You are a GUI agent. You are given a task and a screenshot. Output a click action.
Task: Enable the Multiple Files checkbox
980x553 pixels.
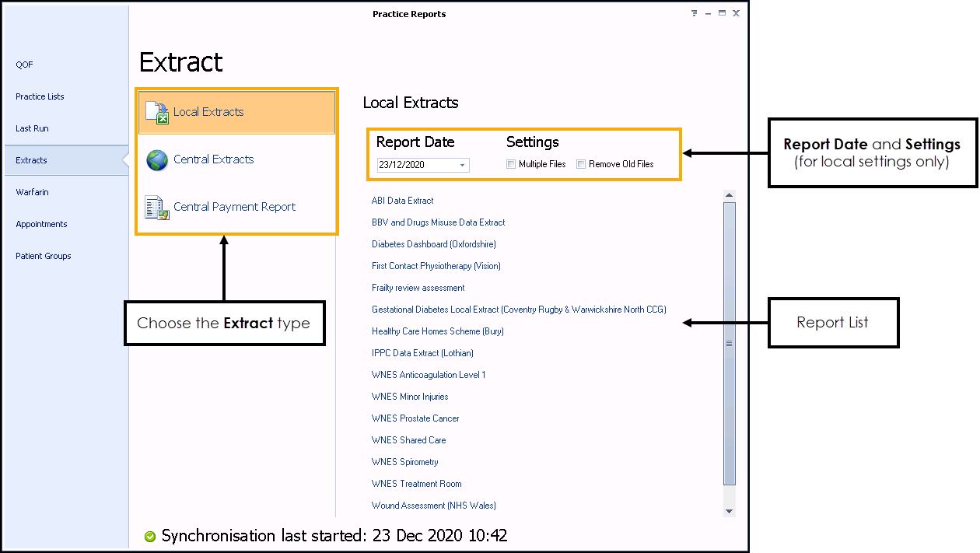pos(511,164)
